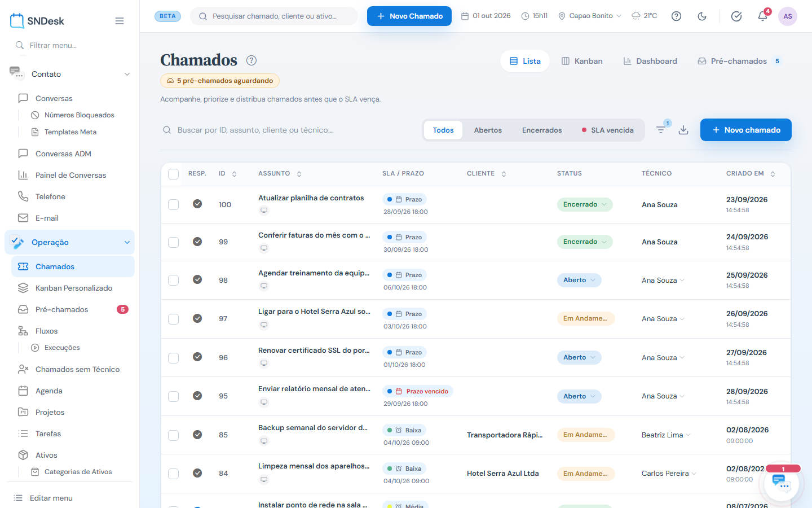Switch to the Kanban view tab
This screenshot has height=508, width=812.
[582, 61]
